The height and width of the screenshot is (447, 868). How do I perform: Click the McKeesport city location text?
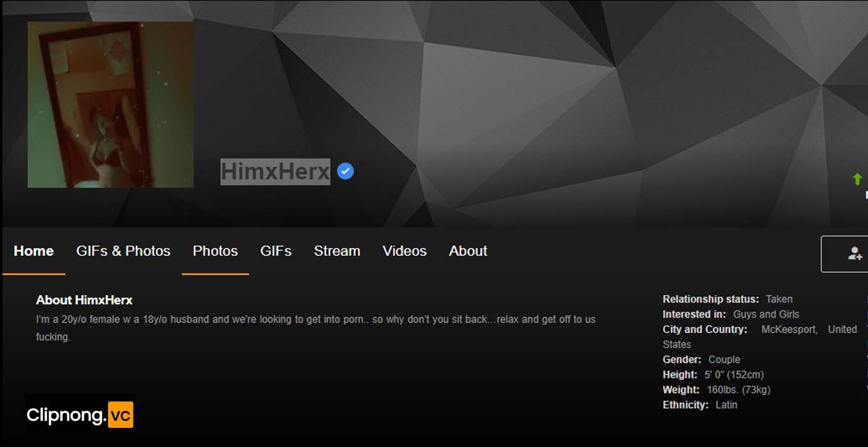[789, 330]
